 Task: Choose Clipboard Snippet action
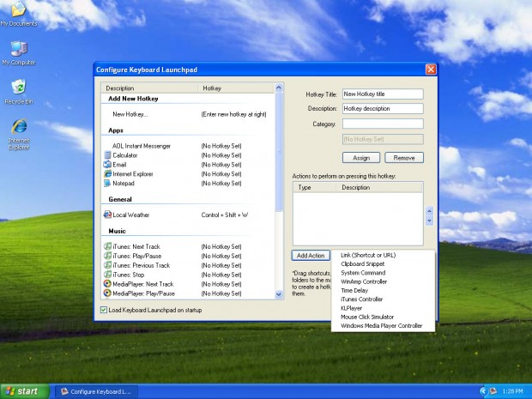pyautogui.click(x=383, y=264)
